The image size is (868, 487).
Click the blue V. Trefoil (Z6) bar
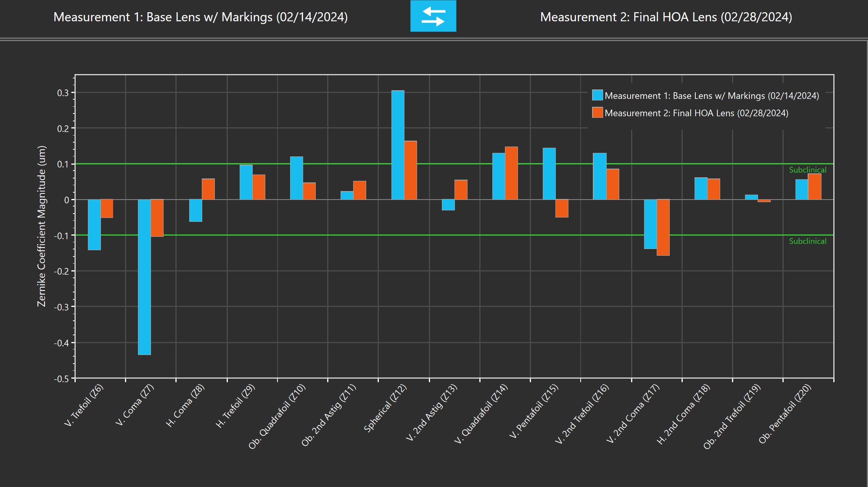click(94, 225)
